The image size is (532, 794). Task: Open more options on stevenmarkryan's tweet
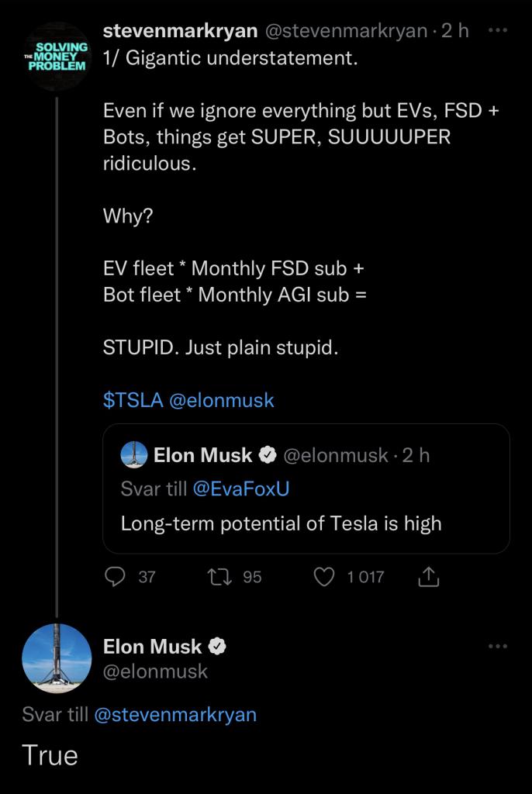499,30
